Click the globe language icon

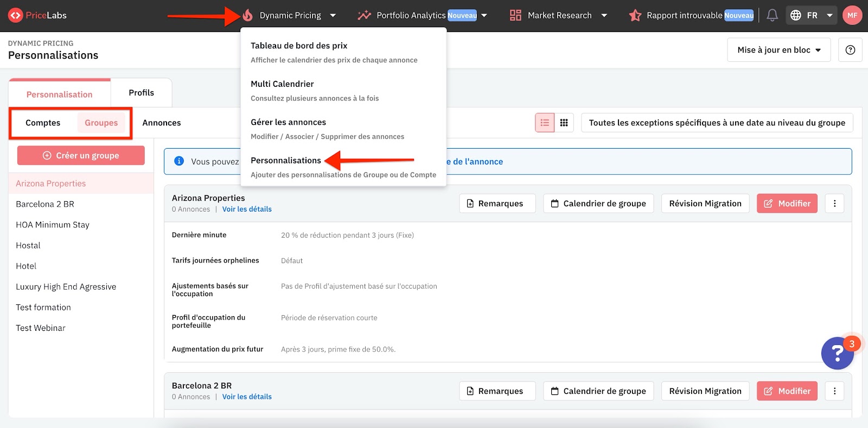(x=796, y=15)
